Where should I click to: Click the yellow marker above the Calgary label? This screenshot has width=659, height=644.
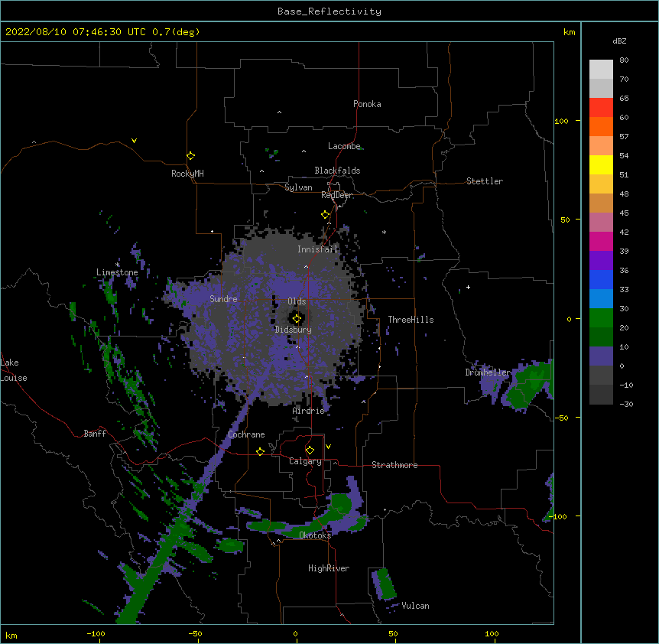click(310, 450)
